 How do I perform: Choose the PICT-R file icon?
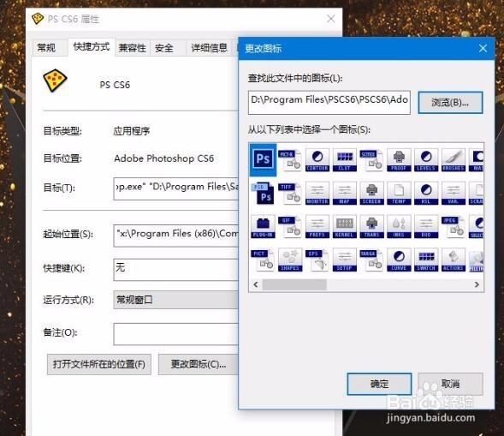coord(290,159)
